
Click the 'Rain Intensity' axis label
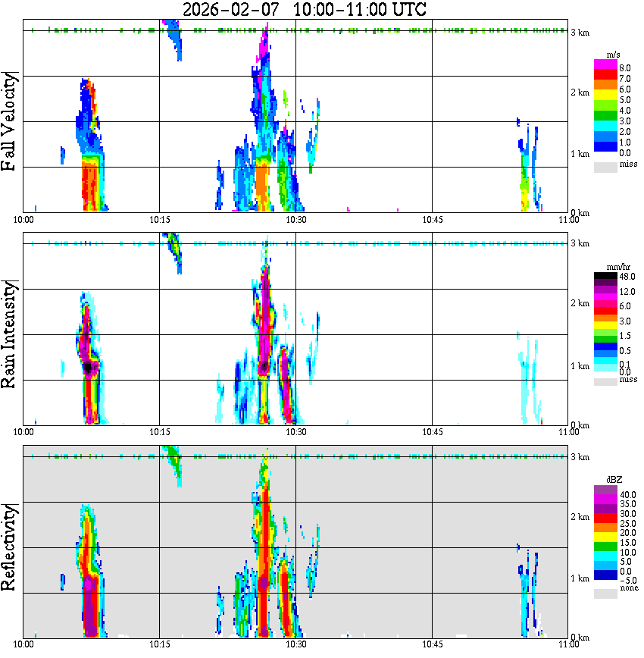tap(9, 334)
